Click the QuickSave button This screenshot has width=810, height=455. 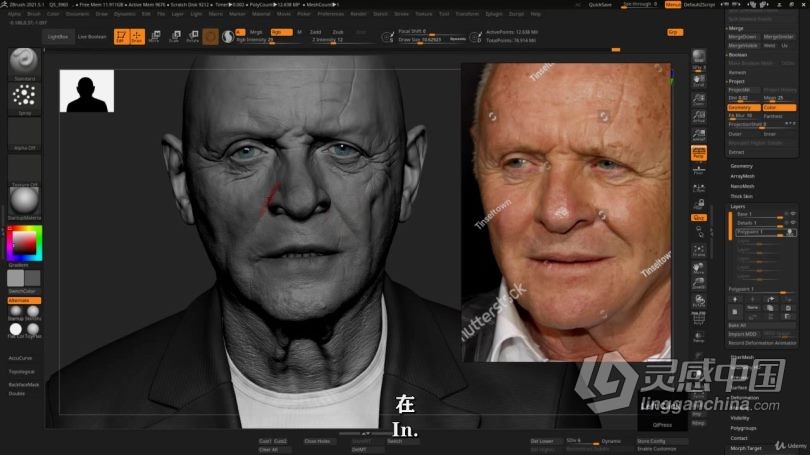click(600, 5)
